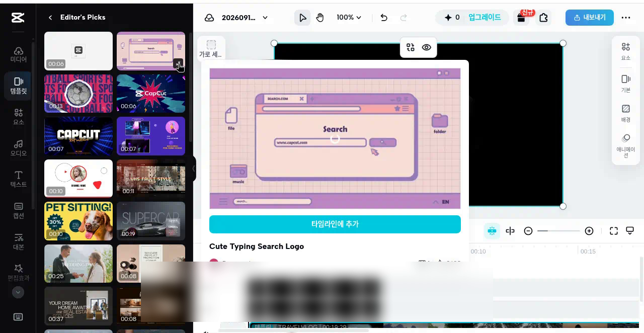Image resolution: width=644 pixels, height=333 pixels.
Task: Open the 텍스트 text panel
Action: (x=18, y=179)
